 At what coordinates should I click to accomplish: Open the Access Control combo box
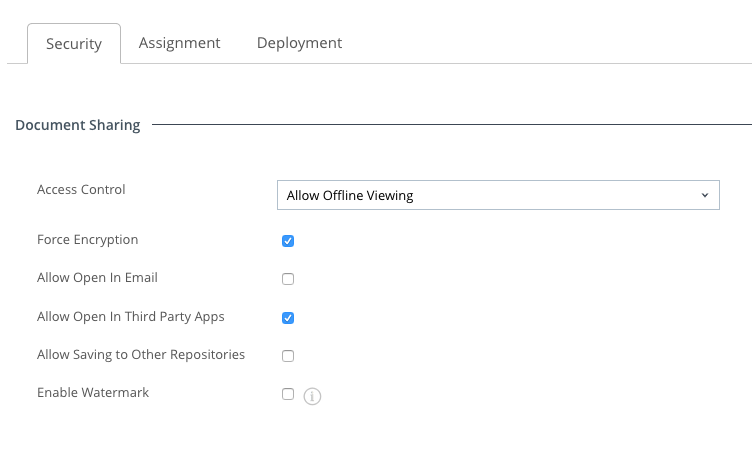497,195
